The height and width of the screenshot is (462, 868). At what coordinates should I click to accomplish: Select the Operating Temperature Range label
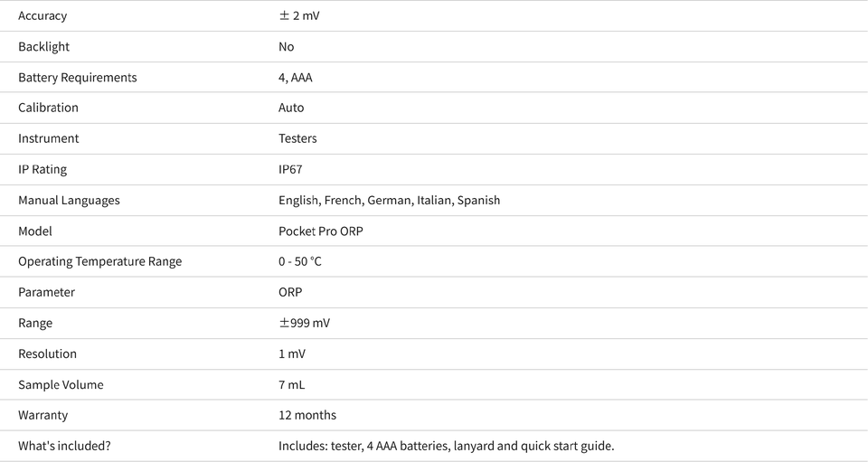99,261
